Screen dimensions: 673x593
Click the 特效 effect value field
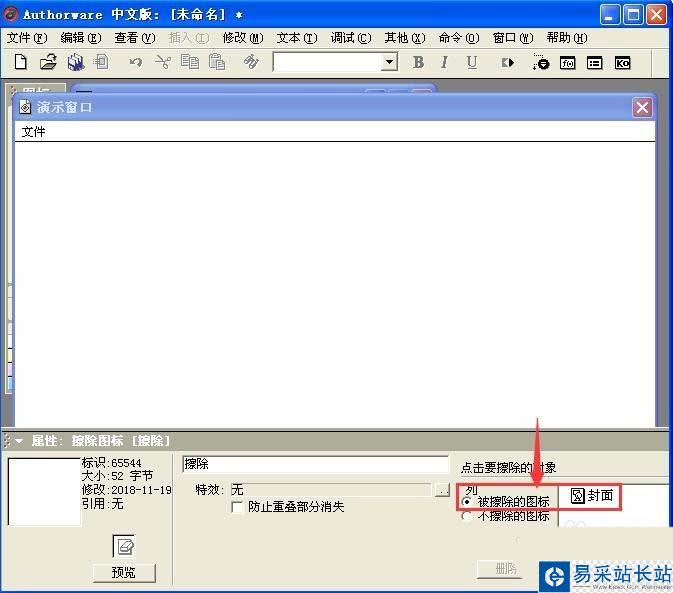click(330, 490)
